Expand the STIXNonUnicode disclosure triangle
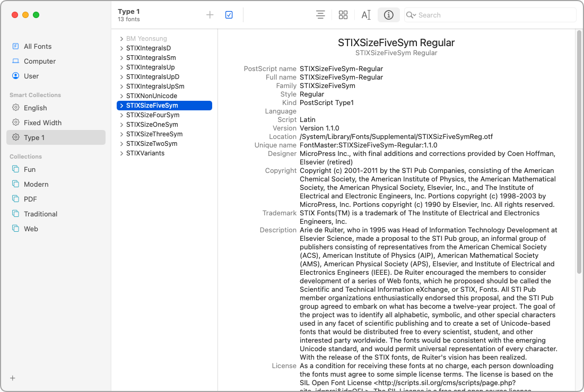The height and width of the screenshot is (392, 584). point(121,95)
